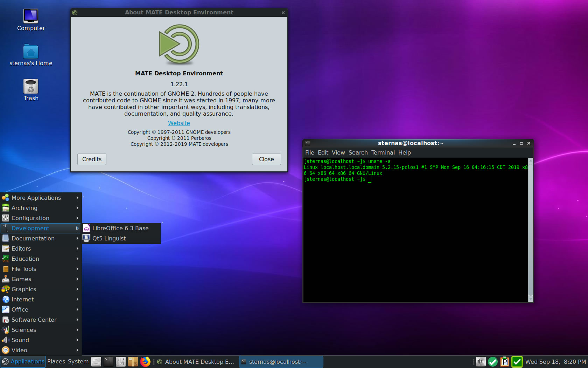Click square green checkmark update icon
The height and width of the screenshot is (368, 588).
pyautogui.click(x=517, y=362)
